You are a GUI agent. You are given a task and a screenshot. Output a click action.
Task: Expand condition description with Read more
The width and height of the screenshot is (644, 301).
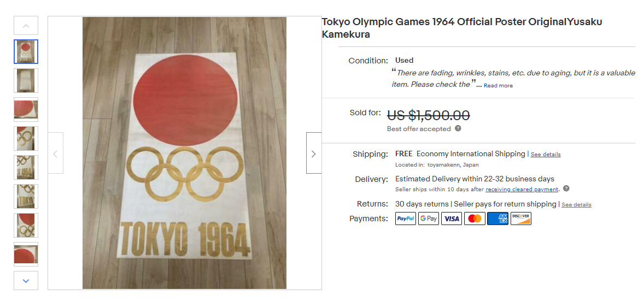(498, 86)
